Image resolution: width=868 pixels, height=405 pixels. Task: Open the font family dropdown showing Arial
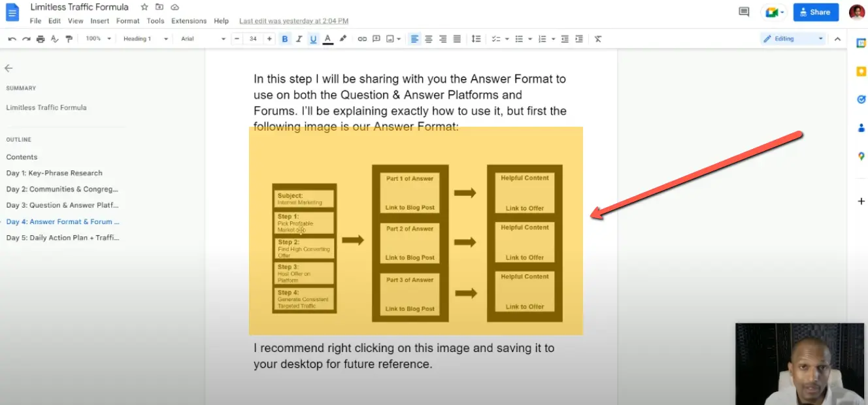pos(199,39)
